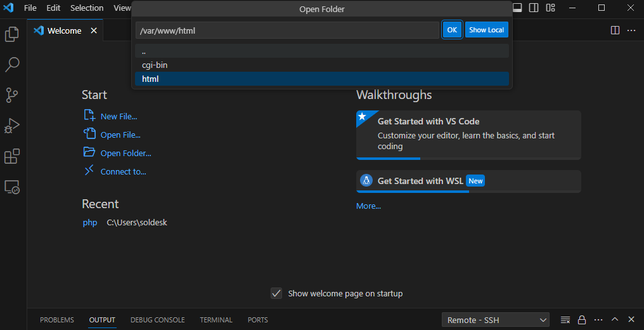Screen dimensions: 644x330
Task: Click the Show Local button
Action: [x=487, y=30]
